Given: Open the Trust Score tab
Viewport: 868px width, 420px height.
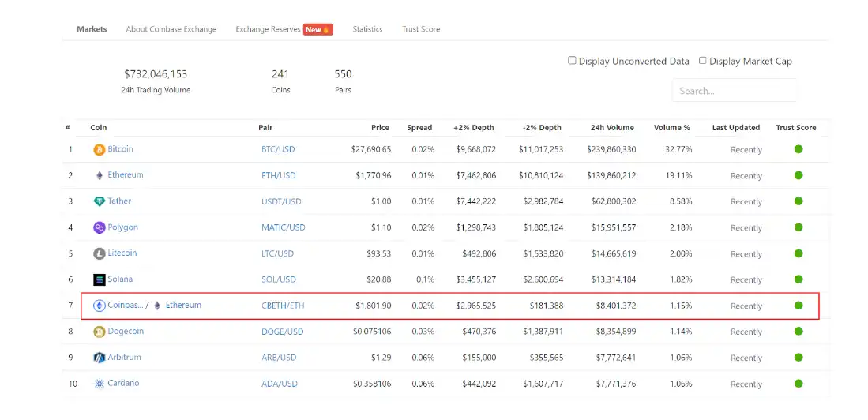Looking at the screenshot, I should pyautogui.click(x=421, y=28).
